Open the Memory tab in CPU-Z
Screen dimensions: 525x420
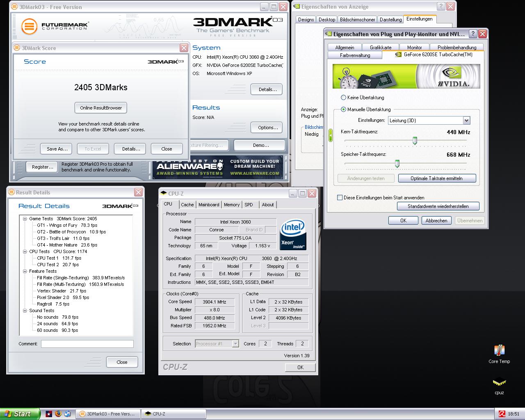point(232,205)
